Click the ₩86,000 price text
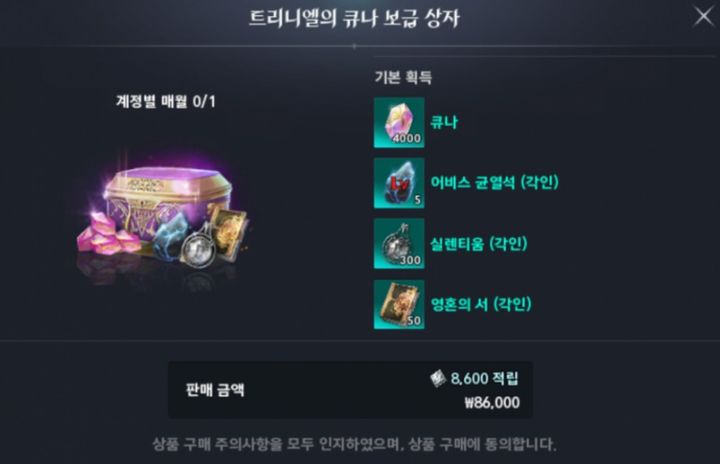Viewport: 720px width, 464px height. tap(492, 403)
